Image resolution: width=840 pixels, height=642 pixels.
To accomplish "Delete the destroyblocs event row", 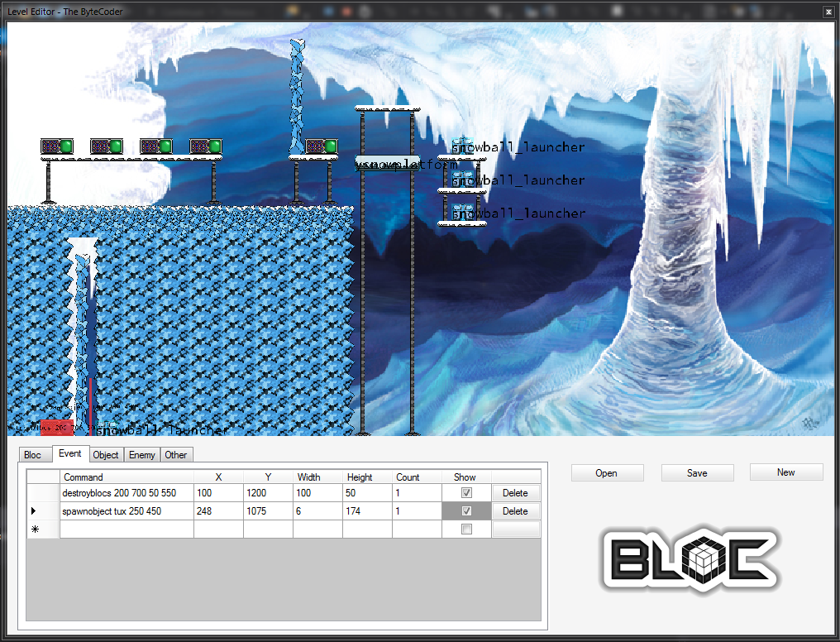I will 515,493.
